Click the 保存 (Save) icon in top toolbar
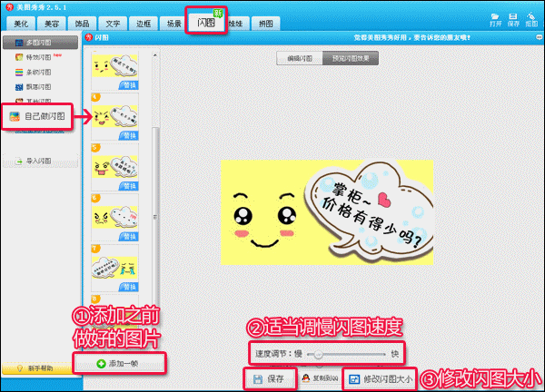 [x=513, y=18]
